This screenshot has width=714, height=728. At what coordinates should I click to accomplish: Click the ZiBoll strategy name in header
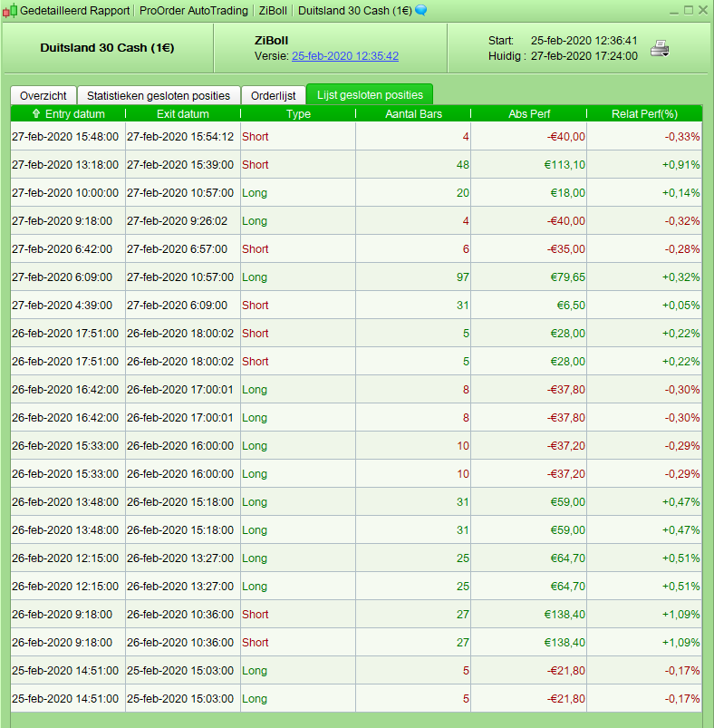[272, 41]
